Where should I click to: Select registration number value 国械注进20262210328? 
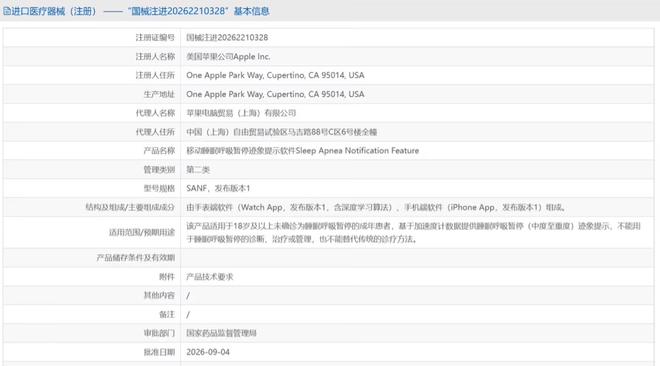point(227,37)
